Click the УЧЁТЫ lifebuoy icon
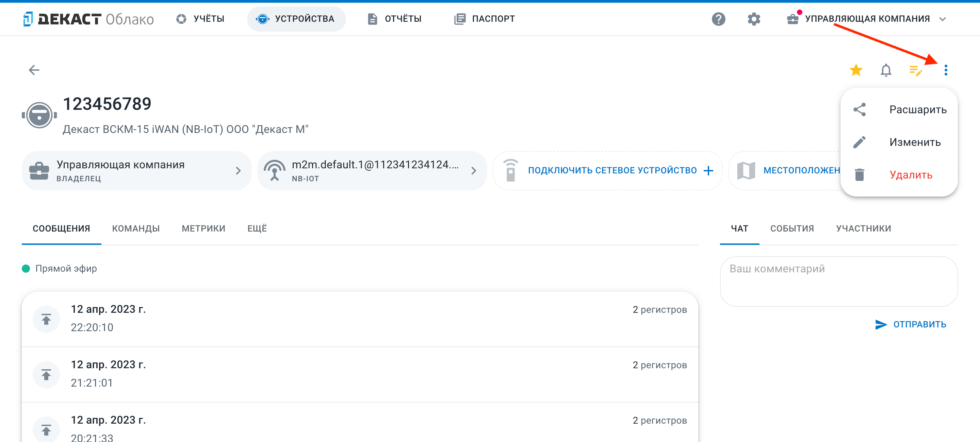Image resolution: width=980 pixels, height=442 pixels. [181, 19]
